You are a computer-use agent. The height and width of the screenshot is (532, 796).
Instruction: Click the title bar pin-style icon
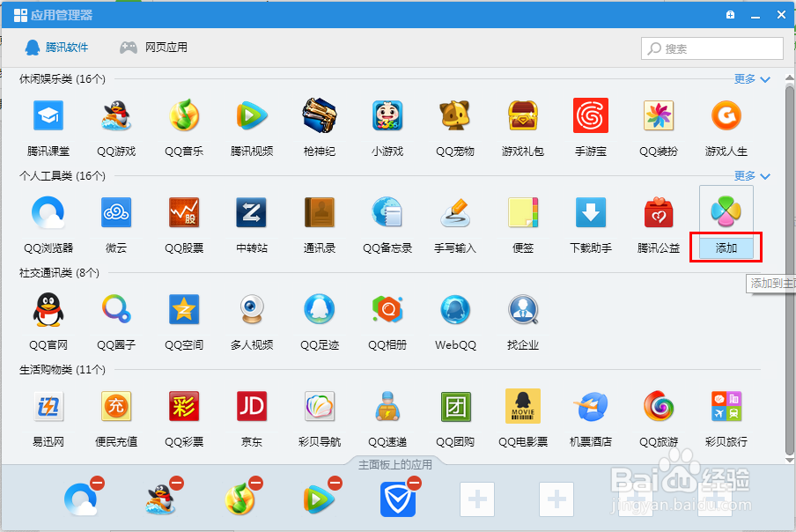pos(730,15)
